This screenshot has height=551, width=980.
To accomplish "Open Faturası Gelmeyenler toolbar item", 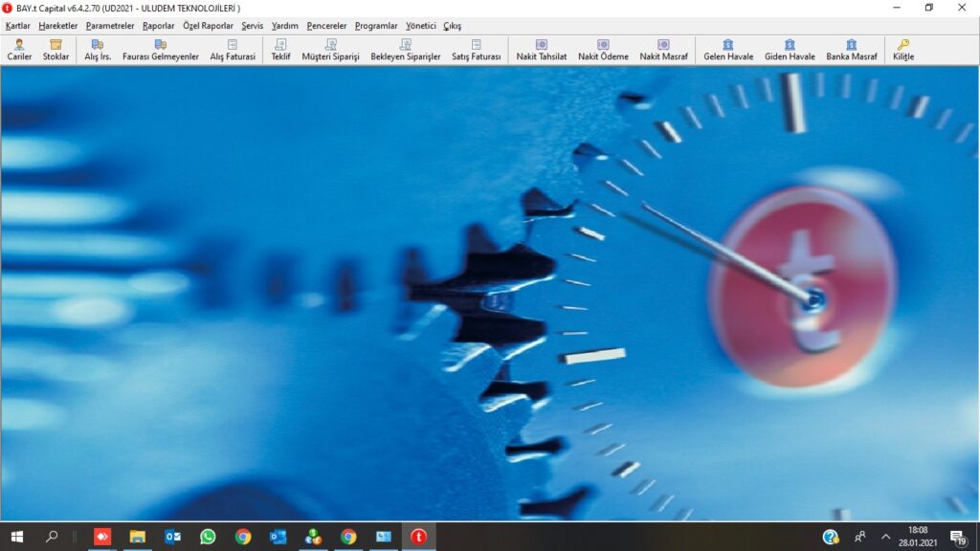I will click(x=160, y=50).
